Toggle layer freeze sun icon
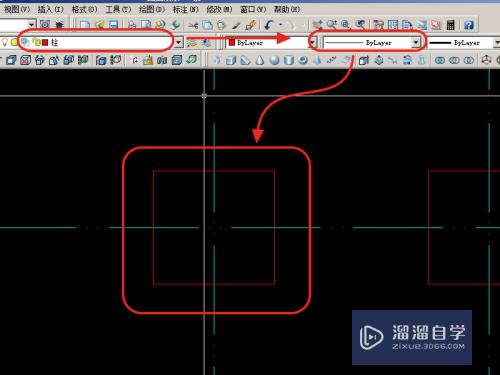500x375 pixels. pyautogui.click(x=13, y=42)
